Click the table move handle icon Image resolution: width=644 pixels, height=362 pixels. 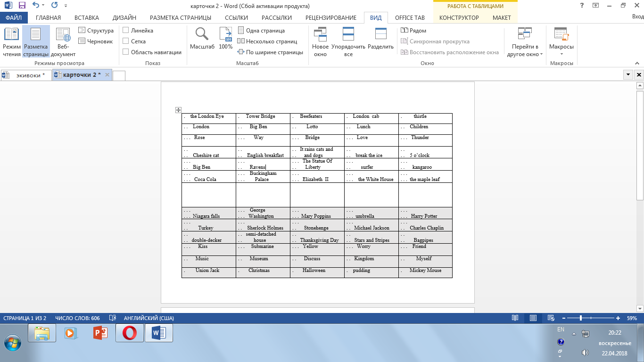[178, 110]
